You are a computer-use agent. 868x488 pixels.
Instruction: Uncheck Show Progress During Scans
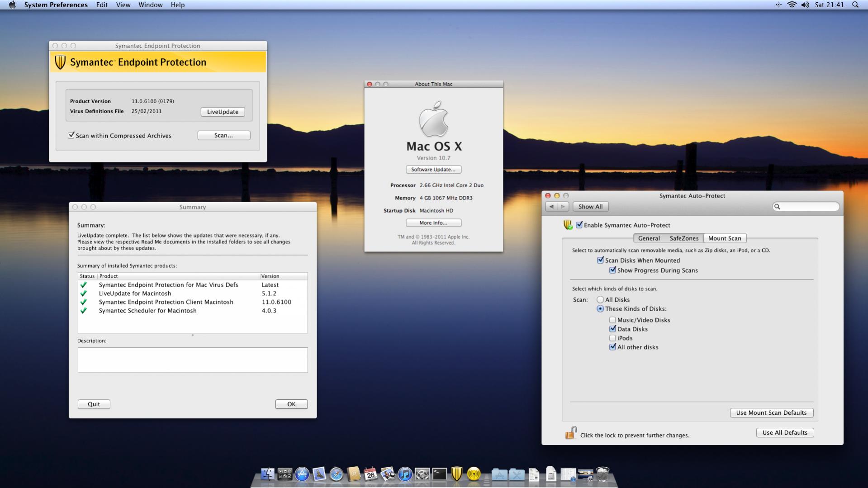tap(612, 270)
